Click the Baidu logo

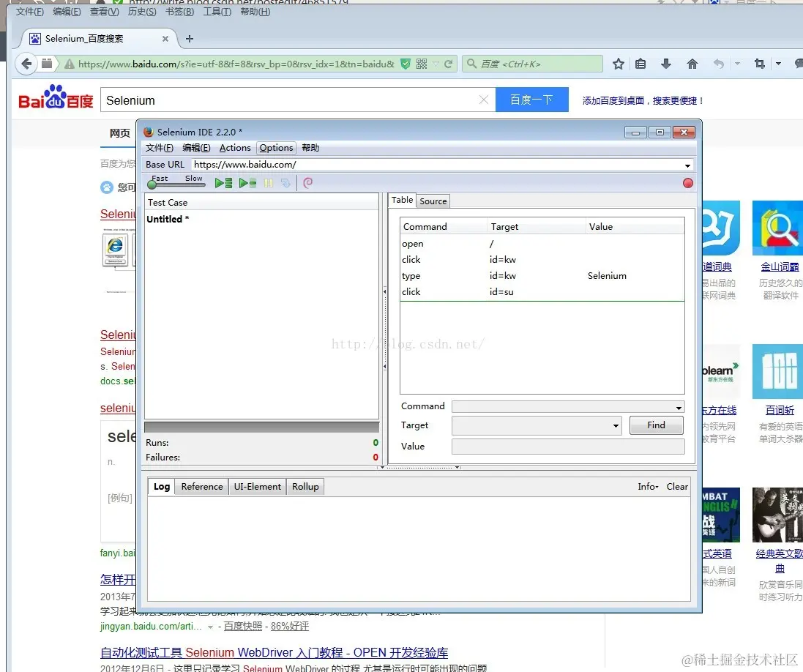pyautogui.click(x=56, y=97)
